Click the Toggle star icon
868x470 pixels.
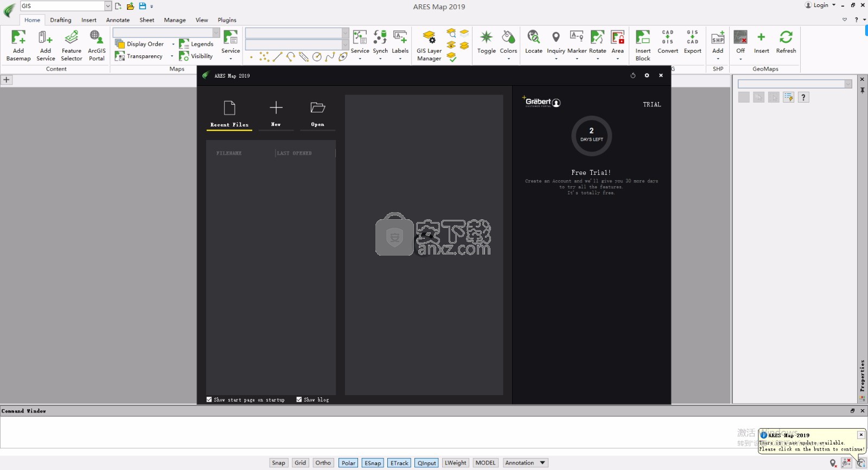click(x=487, y=37)
